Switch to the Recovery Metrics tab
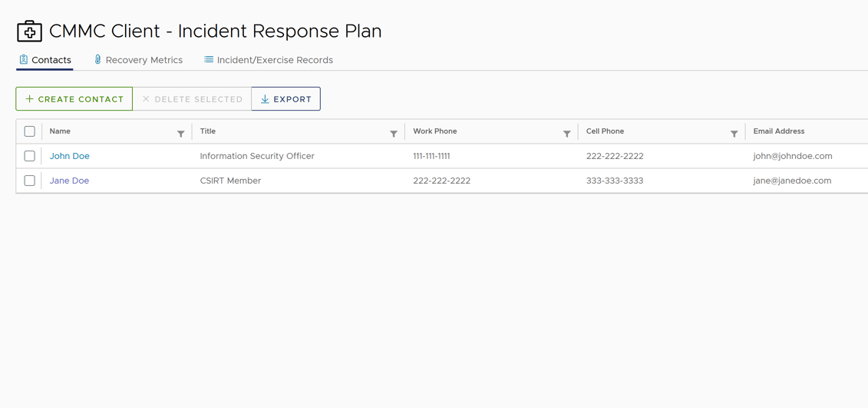The height and width of the screenshot is (408, 868). pos(144,60)
